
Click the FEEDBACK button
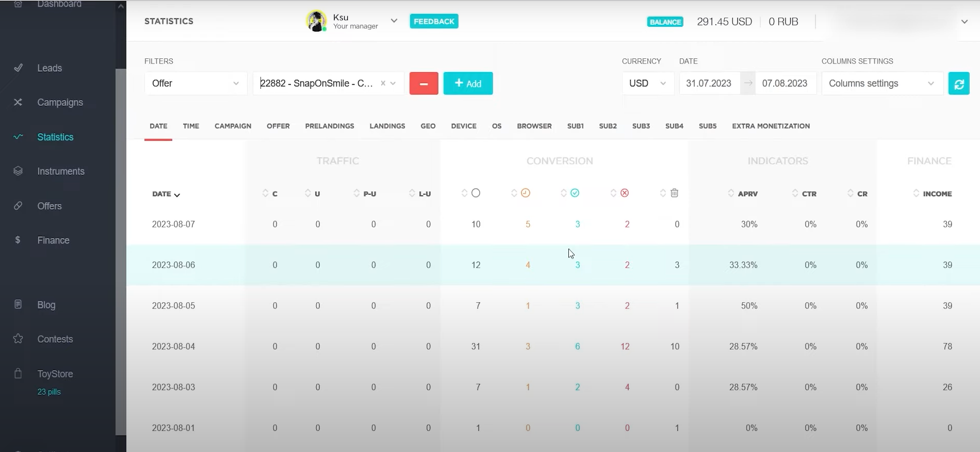(434, 21)
